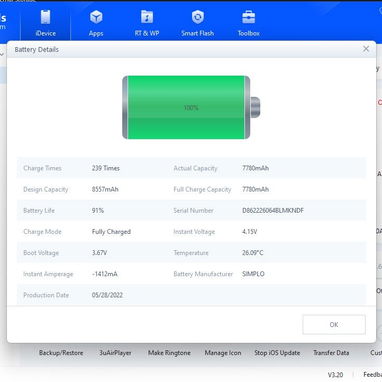382x382 pixels.
Task: Select the battery serial number value
Action: pos(273,210)
